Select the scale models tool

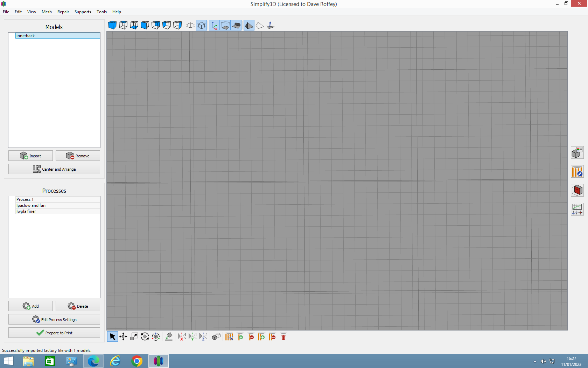coord(134,337)
